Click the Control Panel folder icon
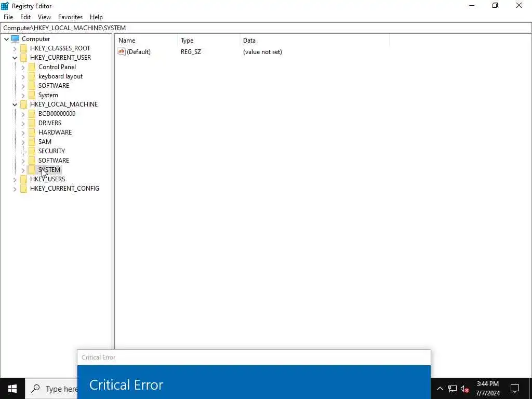532x399 pixels. pos(32,67)
